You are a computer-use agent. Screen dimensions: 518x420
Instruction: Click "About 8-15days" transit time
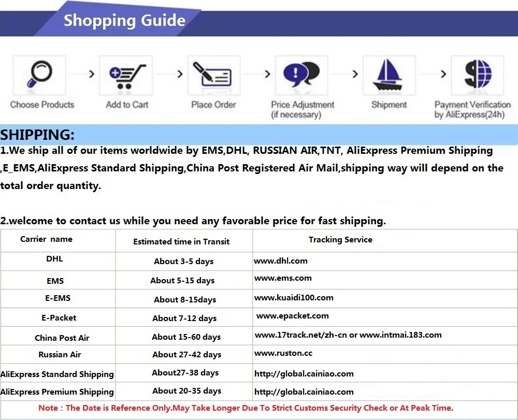(185, 299)
